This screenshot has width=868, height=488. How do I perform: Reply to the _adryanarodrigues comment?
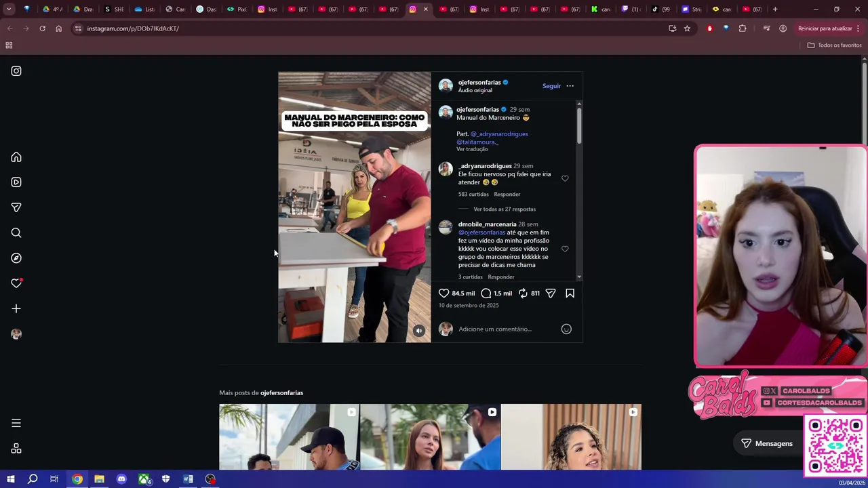[x=507, y=195]
